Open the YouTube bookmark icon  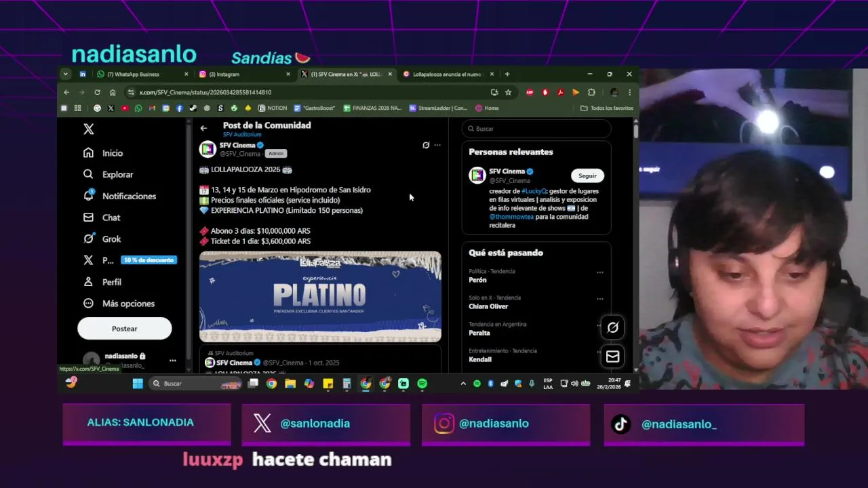[125, 108]
